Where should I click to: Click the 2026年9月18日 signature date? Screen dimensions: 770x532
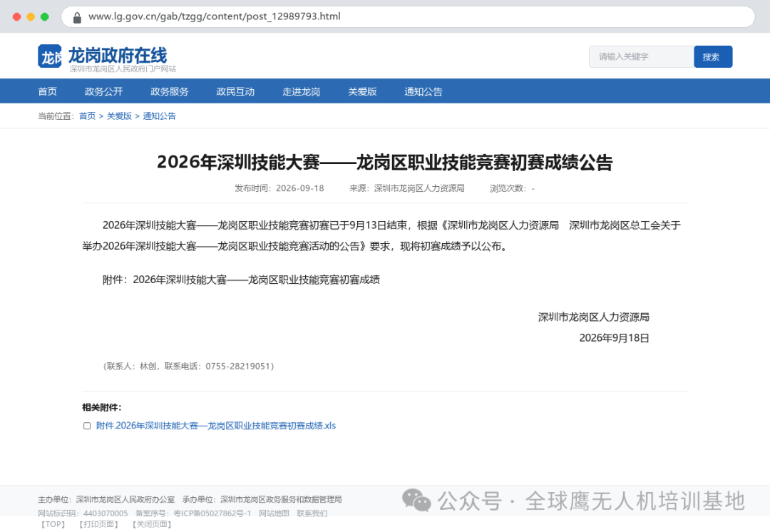tap(615, 338)
